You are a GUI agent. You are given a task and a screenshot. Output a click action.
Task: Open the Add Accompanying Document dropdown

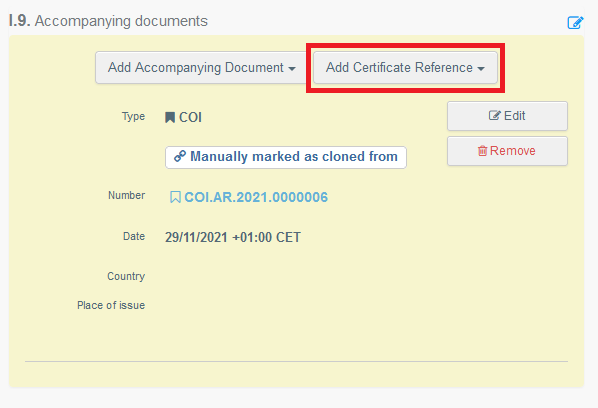tap(201, 67)
